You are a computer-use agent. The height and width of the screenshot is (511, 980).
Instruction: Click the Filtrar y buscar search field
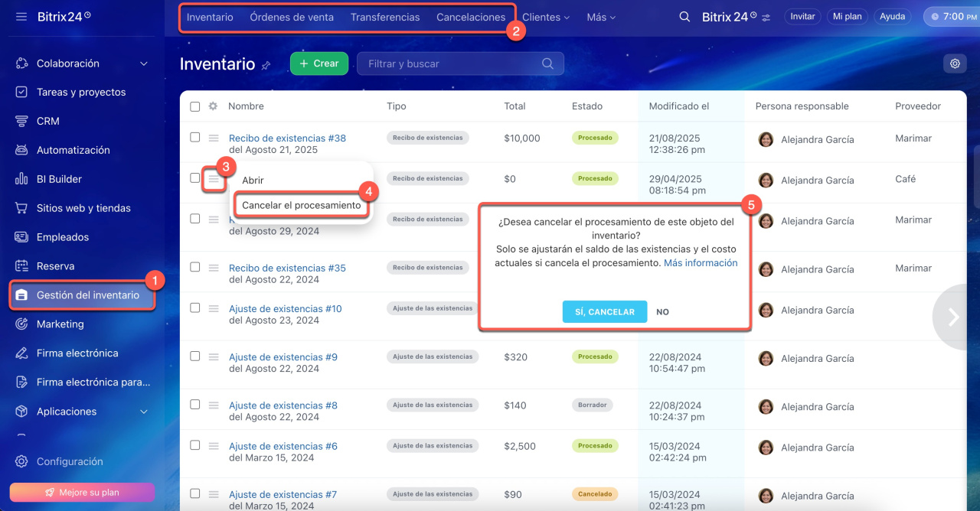click(452, 63)
